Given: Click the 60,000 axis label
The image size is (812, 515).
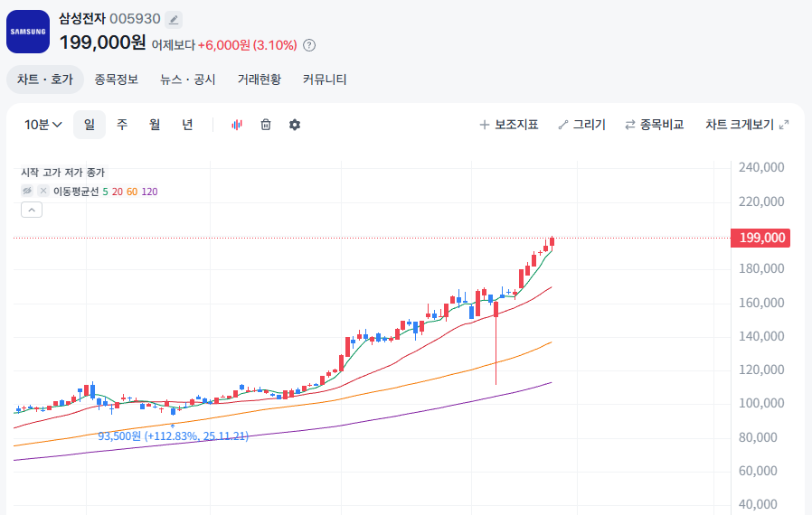Looking at the screenshot, I should (x=758, y=471).
